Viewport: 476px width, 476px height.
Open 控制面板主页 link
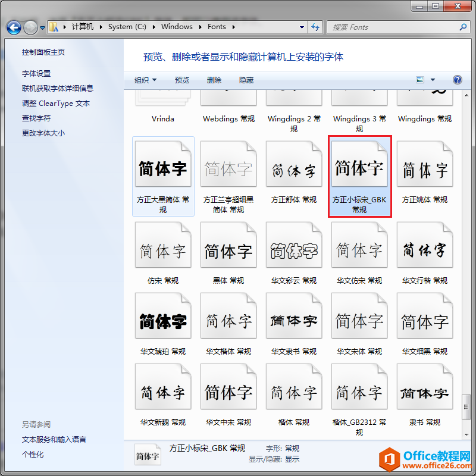(43, 52)
